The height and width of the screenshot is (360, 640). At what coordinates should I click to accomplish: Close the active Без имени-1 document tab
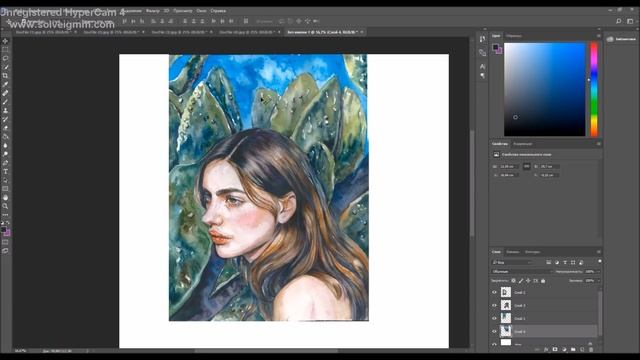point(362,32)
